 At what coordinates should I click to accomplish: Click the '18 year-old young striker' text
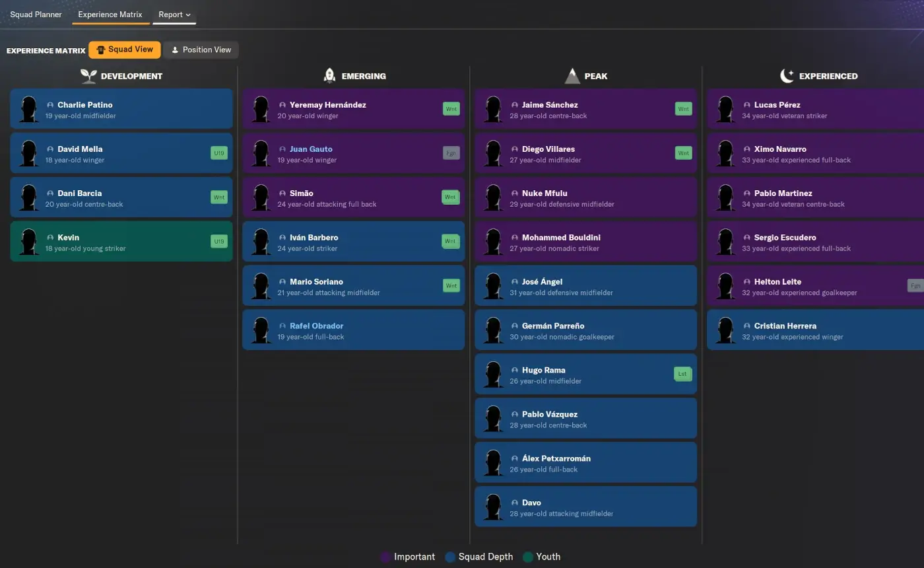coord(85,249)
